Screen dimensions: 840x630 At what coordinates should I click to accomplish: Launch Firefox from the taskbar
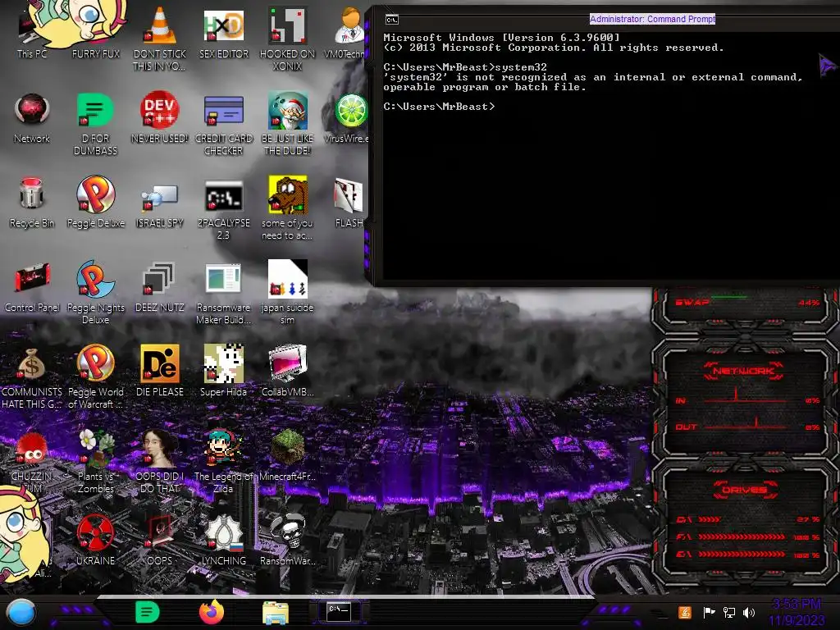click(x=212, y=612)
